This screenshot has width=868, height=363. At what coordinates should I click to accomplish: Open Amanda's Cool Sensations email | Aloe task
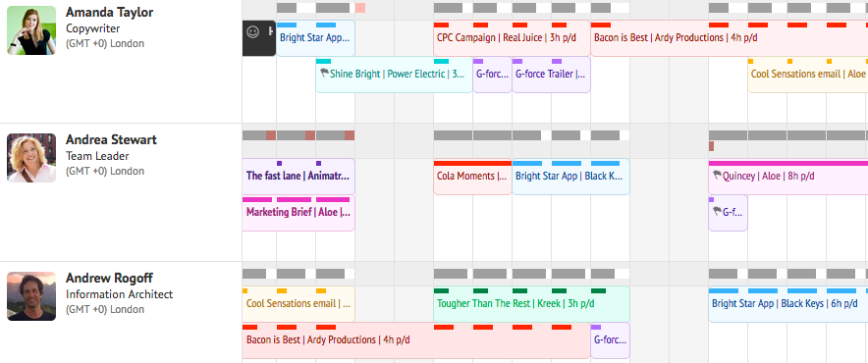[x=808, y=75]
